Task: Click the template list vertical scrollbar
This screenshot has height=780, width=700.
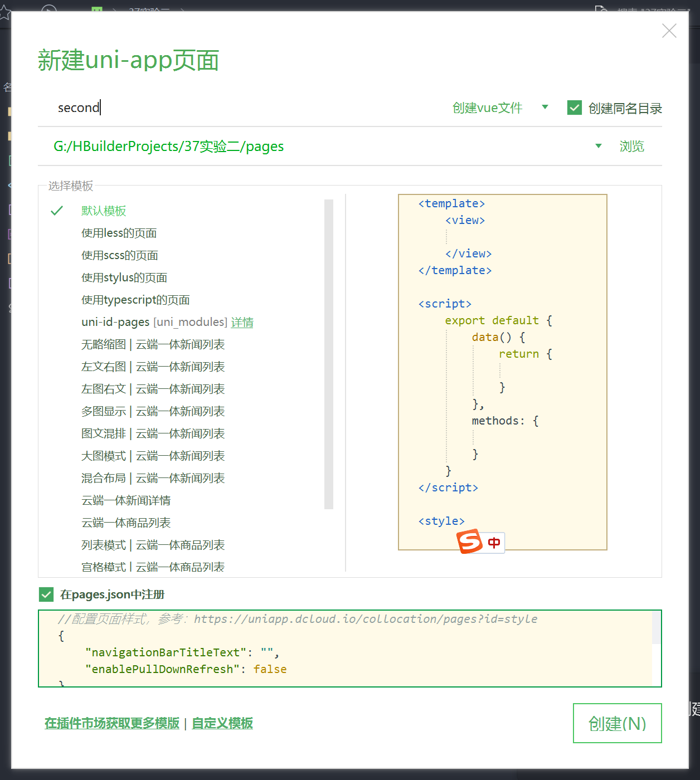Action: pos(329,354)
